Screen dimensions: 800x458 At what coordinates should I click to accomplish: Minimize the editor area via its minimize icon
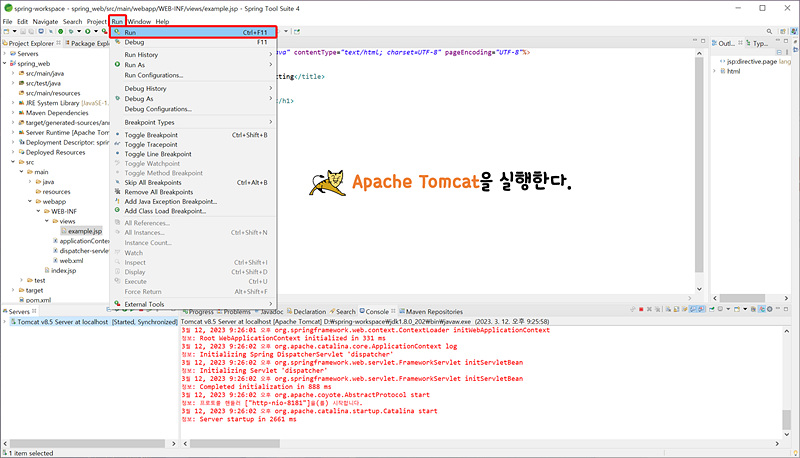point(694,41)
